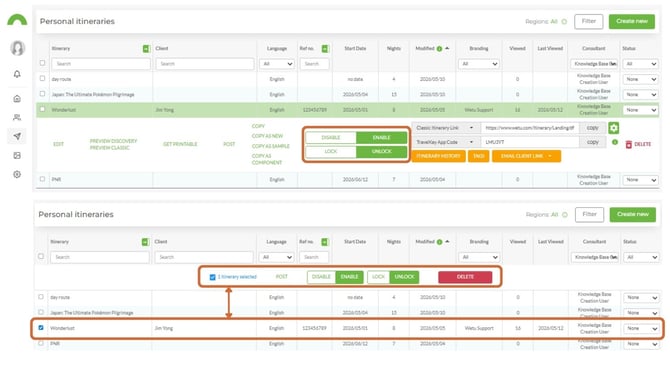Image resolution: width=670 pixels, height=368 pixels.
Task: Open Status None dropdown in green Wonderlust row
Action: pos(640,110)
